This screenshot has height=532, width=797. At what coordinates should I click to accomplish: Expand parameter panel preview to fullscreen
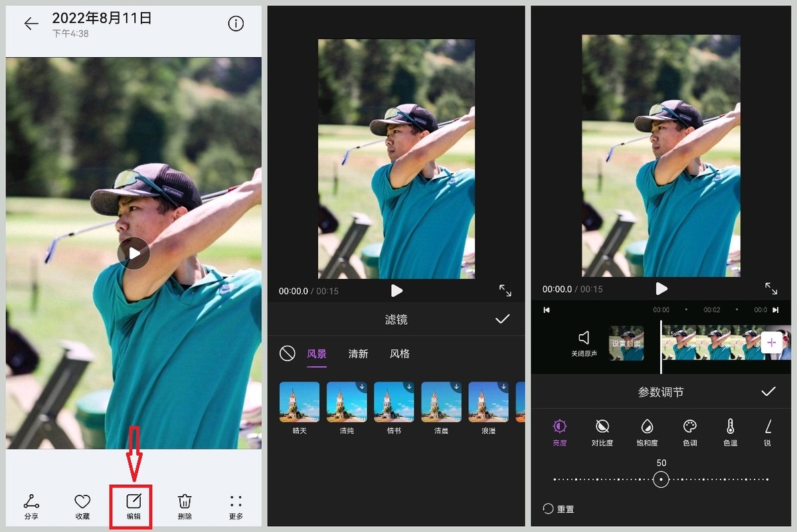(770, 288)
